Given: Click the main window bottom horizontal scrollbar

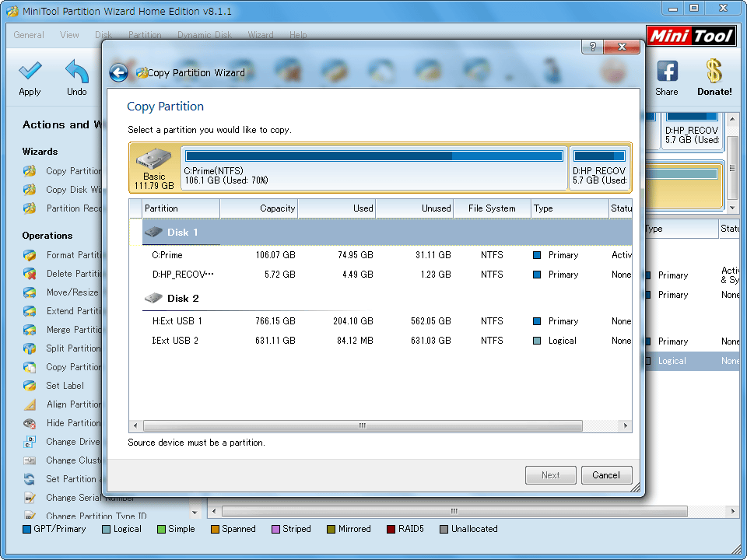Looking at the screenshot, I should (x=454, y=512).
